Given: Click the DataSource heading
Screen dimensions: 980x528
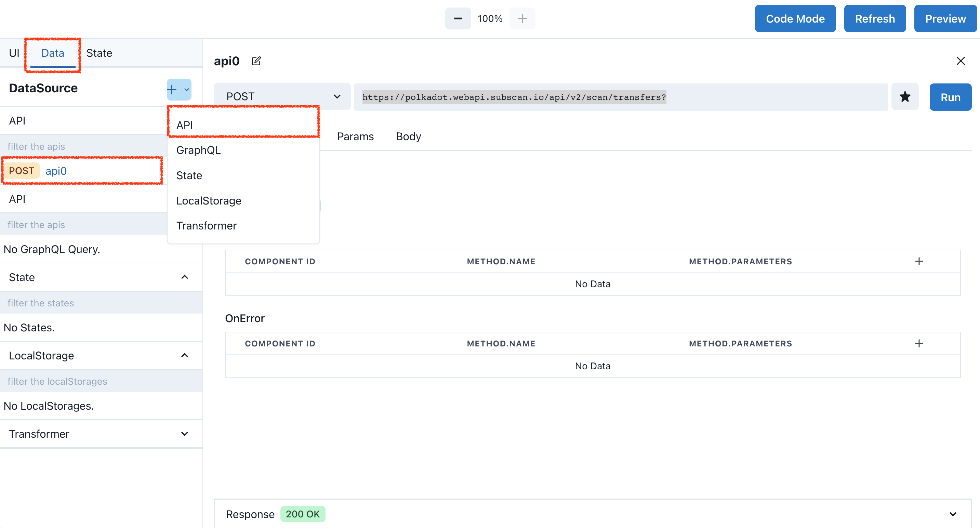Looking at the screenshot, I should point(43,88).
